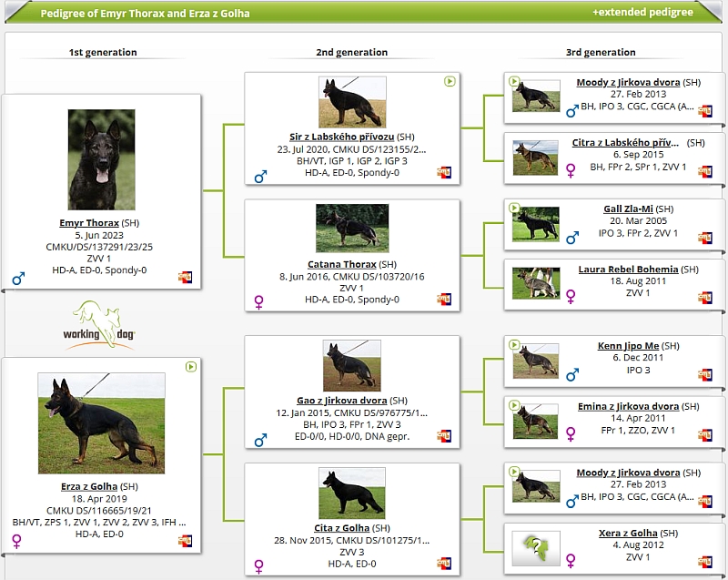The width and height of the screenshot is (728, 580).
Task: Click the red badge icon on Gao z Jirkova dvora card
Action: [x=444, y=436]
